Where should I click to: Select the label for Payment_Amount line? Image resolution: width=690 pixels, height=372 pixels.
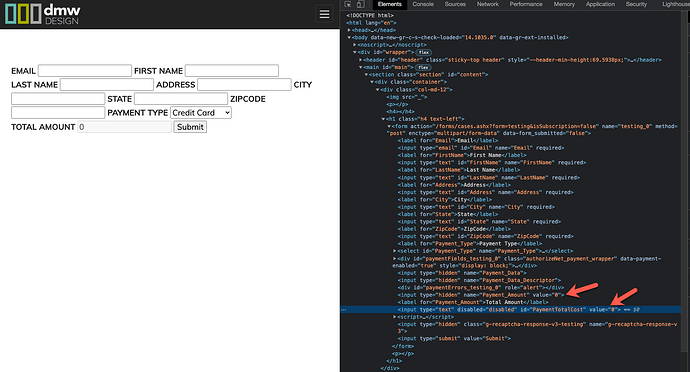click(x=473, y=302)
